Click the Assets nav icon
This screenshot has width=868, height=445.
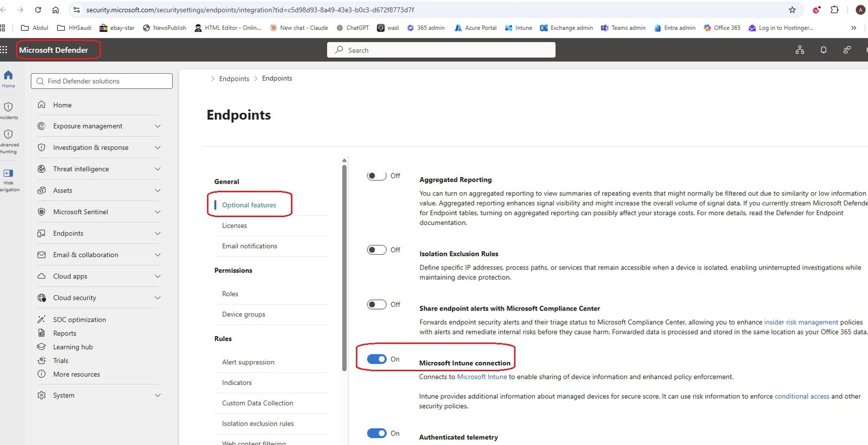[41, 190]
